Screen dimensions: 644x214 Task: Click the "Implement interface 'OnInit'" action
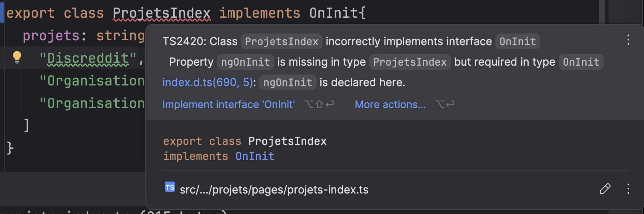pyautogui.click(x=228, y=104)
